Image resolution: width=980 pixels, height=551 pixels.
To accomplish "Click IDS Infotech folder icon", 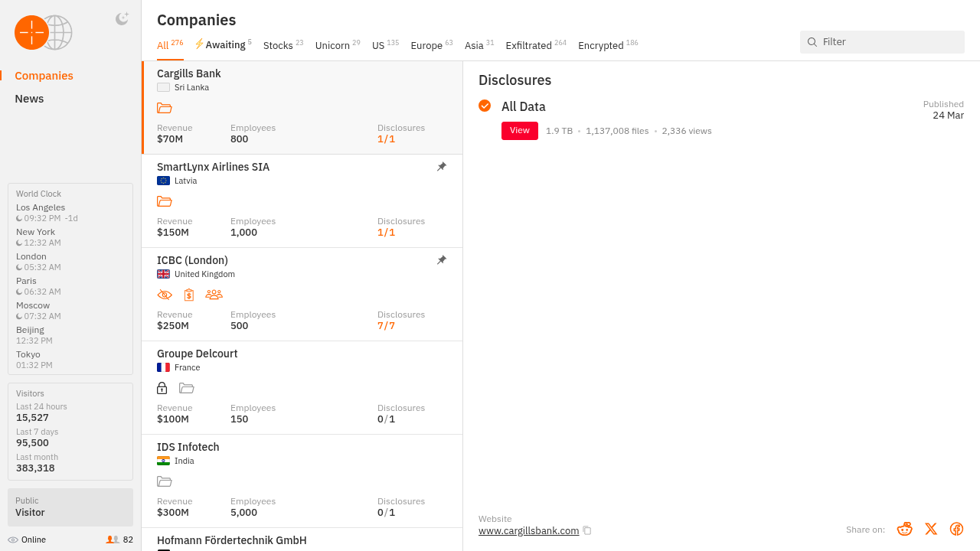I will 164,481.
